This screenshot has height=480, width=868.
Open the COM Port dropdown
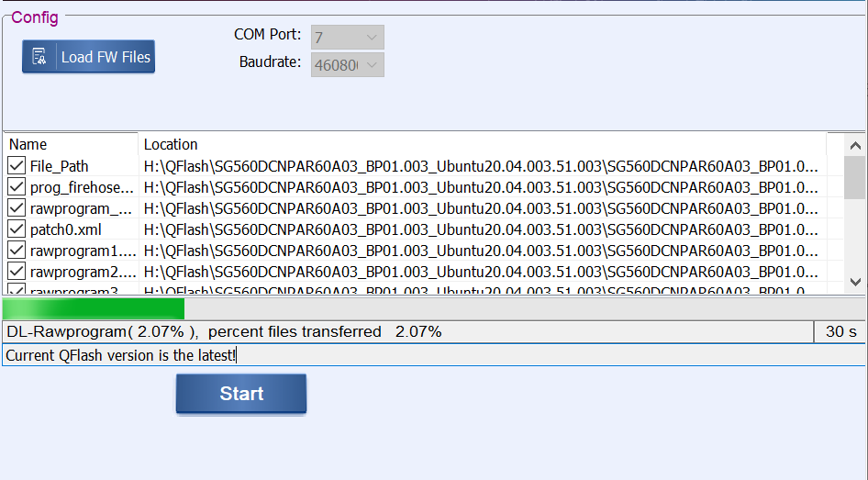tap(348, 38)
